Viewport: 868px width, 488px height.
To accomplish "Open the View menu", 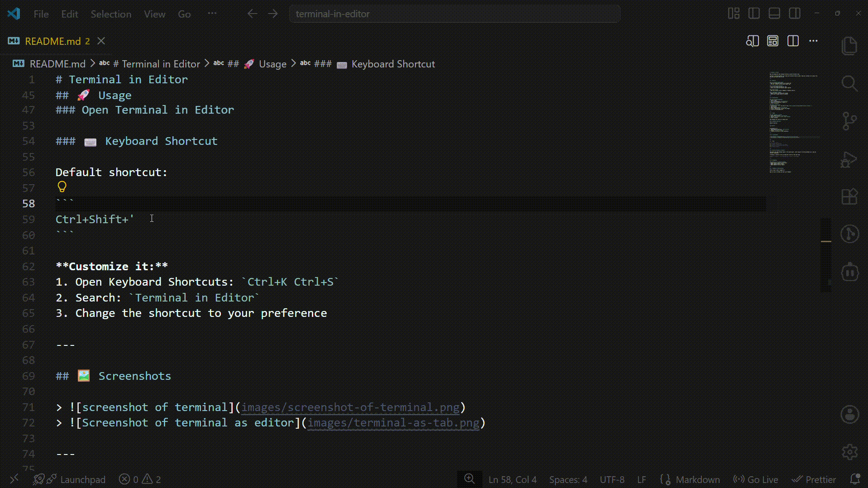I will pos(155,14).
